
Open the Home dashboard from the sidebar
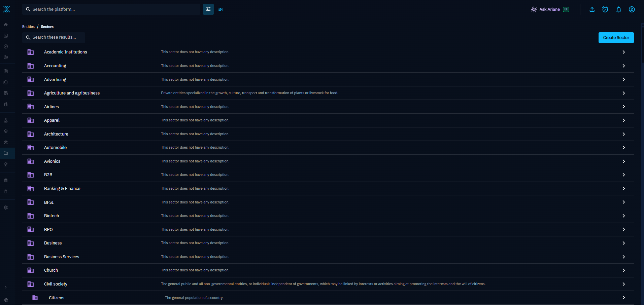[6, 25]
